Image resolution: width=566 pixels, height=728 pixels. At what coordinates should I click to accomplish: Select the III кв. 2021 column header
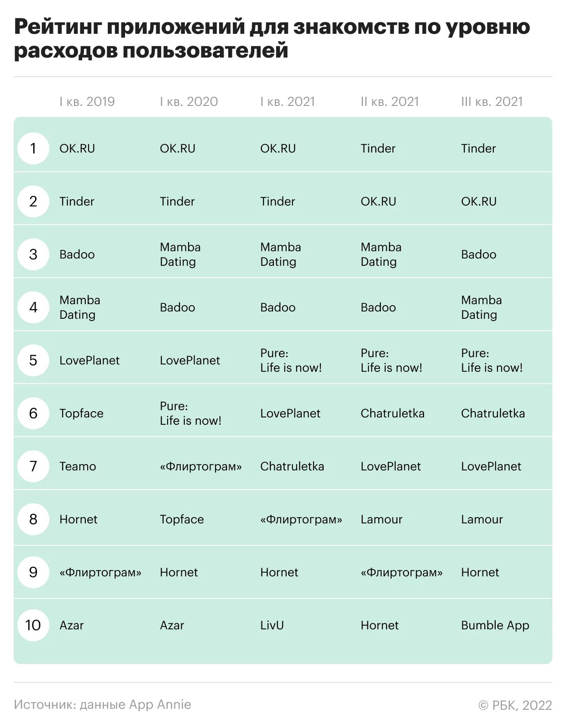[492, 101]
